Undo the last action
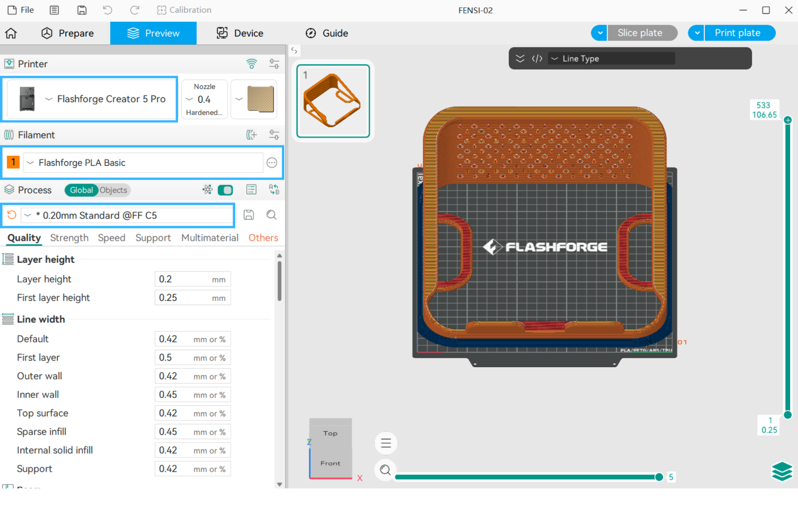 point(108,10)
